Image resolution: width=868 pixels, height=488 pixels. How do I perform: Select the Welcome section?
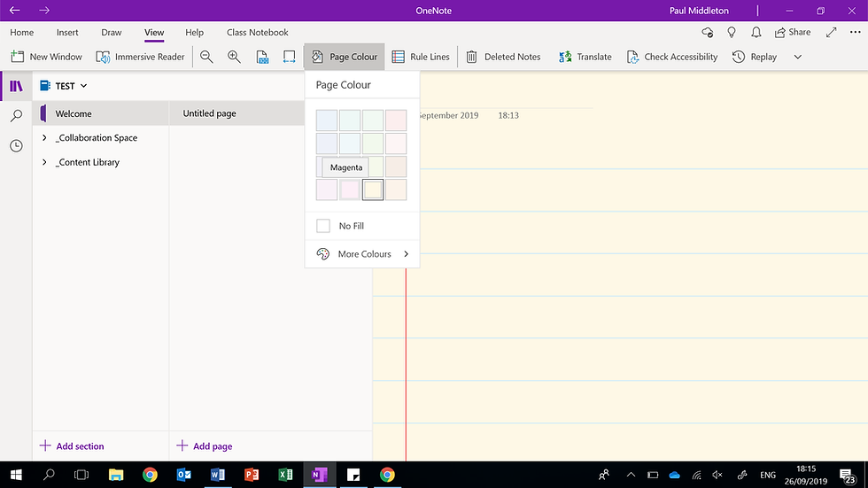tap(101, 113)
